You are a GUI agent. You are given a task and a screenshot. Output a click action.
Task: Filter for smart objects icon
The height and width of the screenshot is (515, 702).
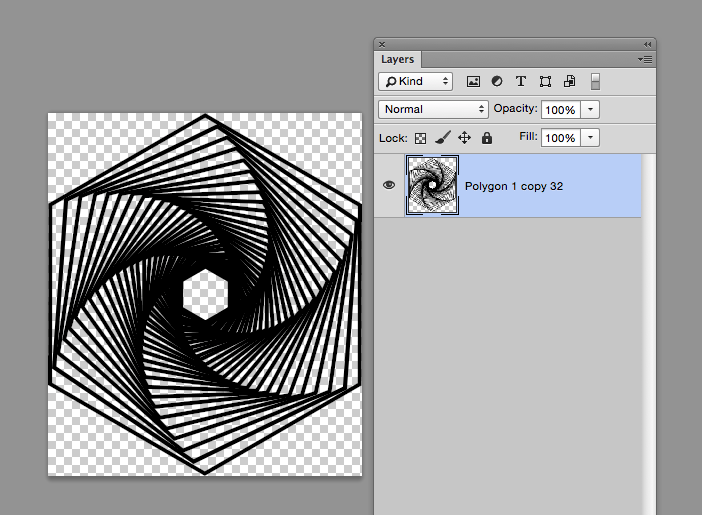click(569, 82)
